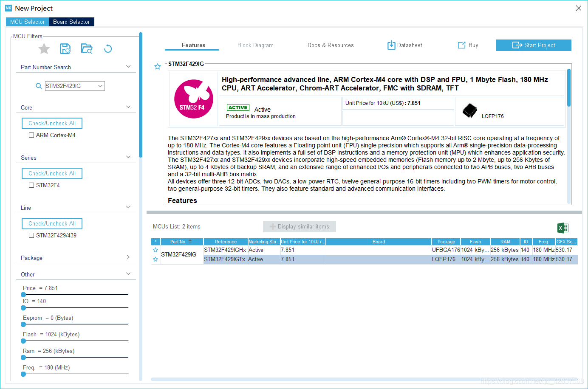
Task: Open the Datasheet tab
Action: click(x=404, y=45)
